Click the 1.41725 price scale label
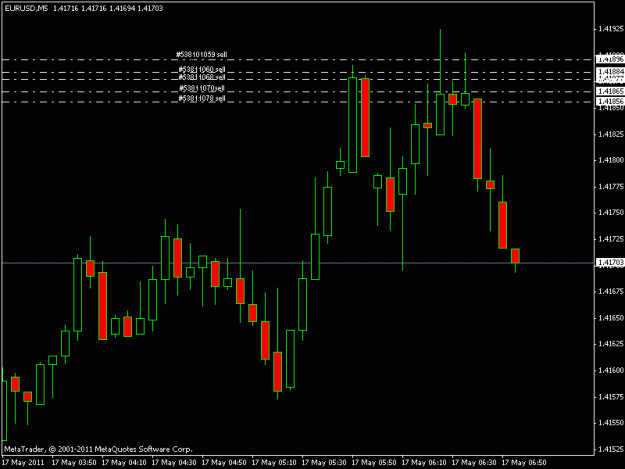The image size is (625, 469). [611, 239]
